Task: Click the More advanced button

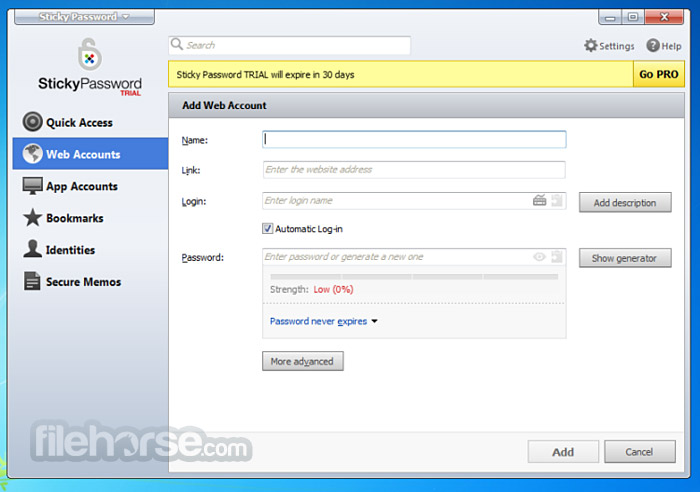Action: [303, 361]
